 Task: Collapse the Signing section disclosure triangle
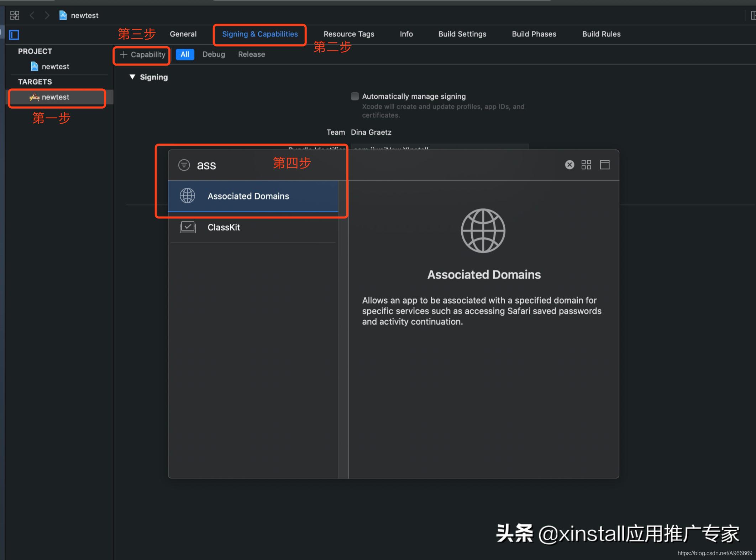pos(132,77)
